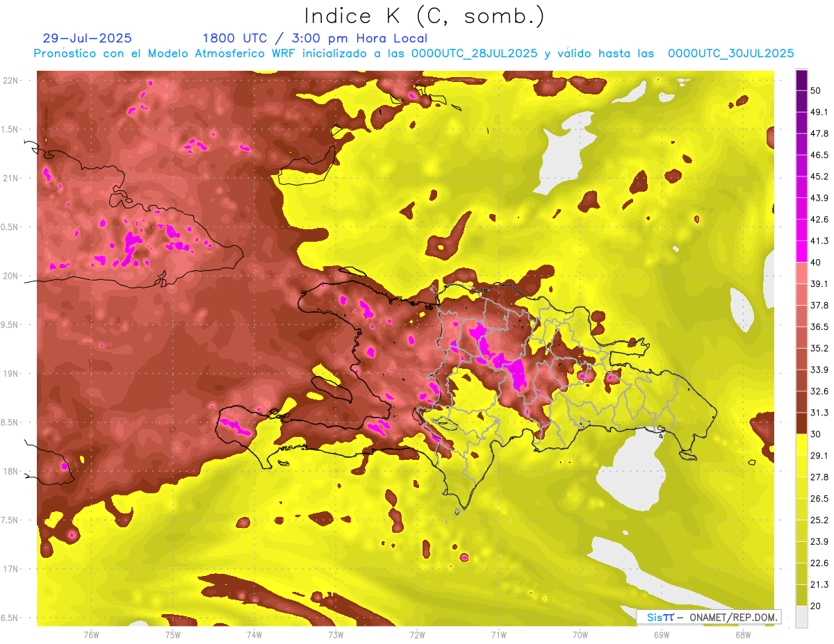Click the "76W" longitude label
The image size is (834, 644).
pos(91,635)
